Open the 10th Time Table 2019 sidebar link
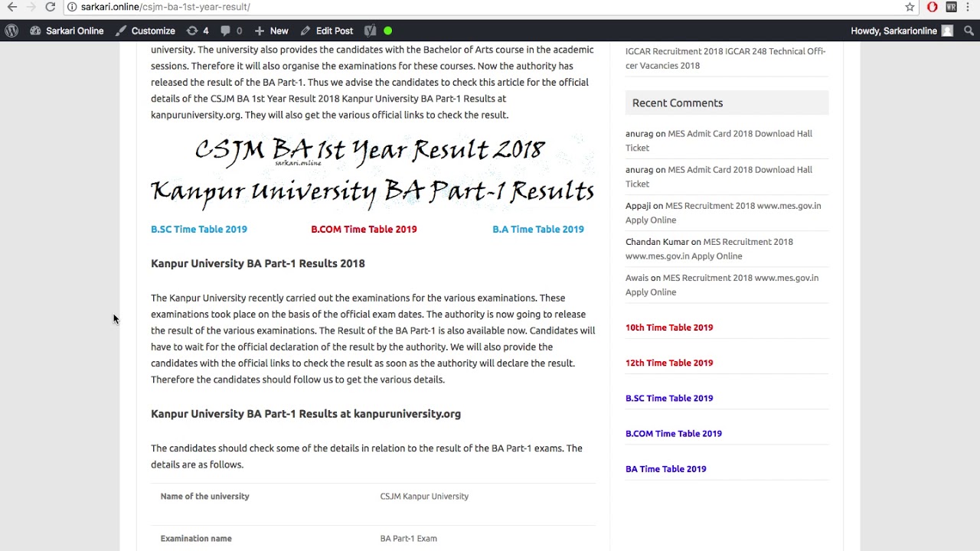This screenshot has height=551, width=980. pyautogui.click(x=669, y=328)
